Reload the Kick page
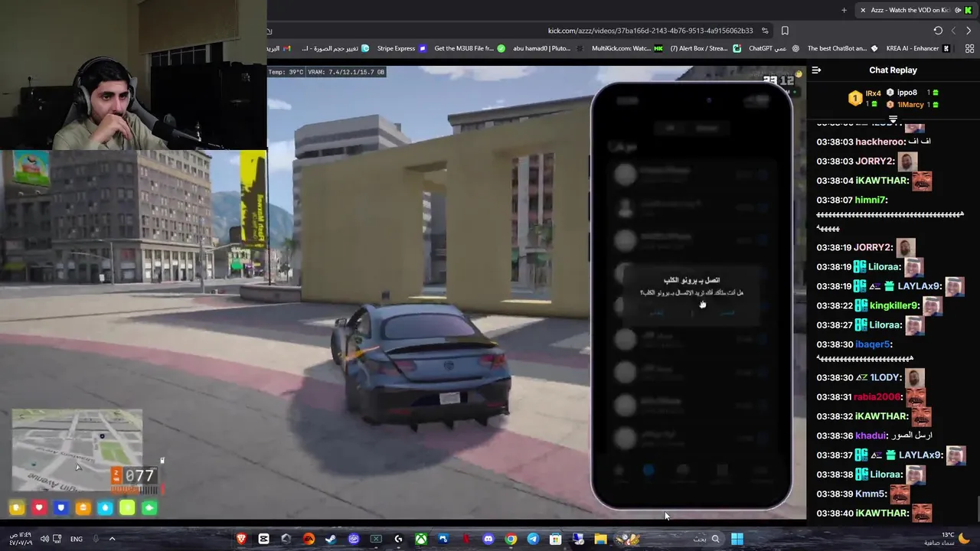This screenshot has height=551, width=980. click(x=938, y=31)
